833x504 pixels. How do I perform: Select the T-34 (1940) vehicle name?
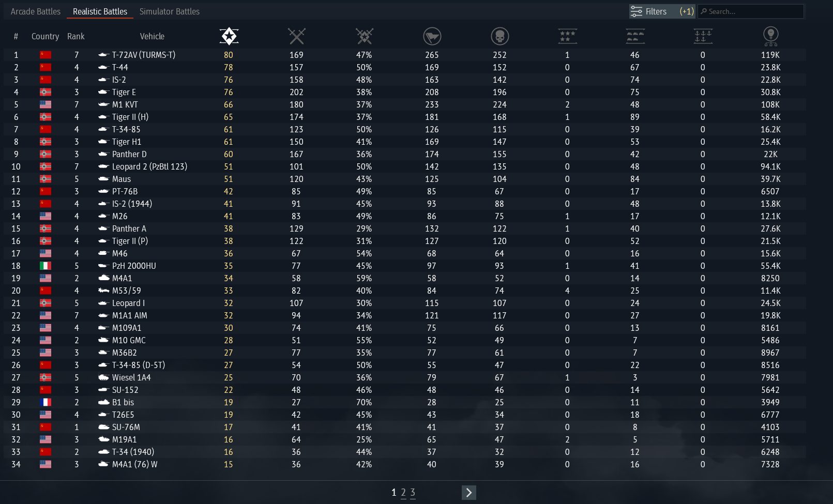tap(133, 452)
